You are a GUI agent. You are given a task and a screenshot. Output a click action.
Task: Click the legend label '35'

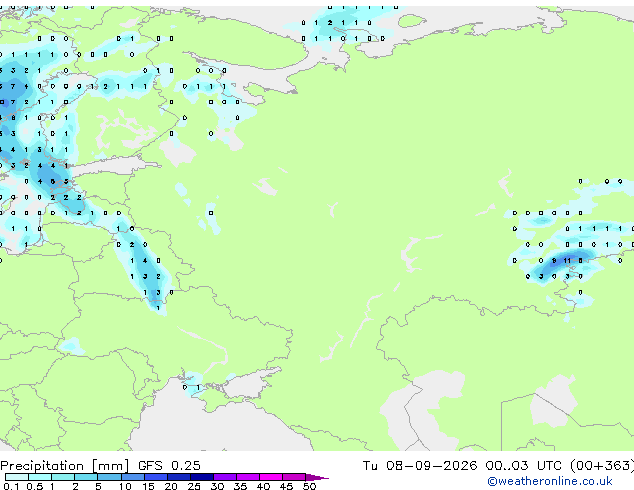(x=240, y=486)
